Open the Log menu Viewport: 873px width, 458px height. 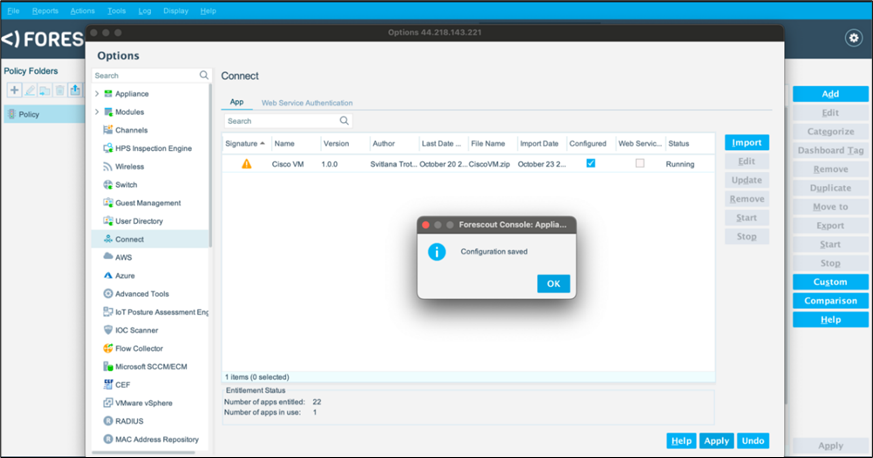pos(145,11)
